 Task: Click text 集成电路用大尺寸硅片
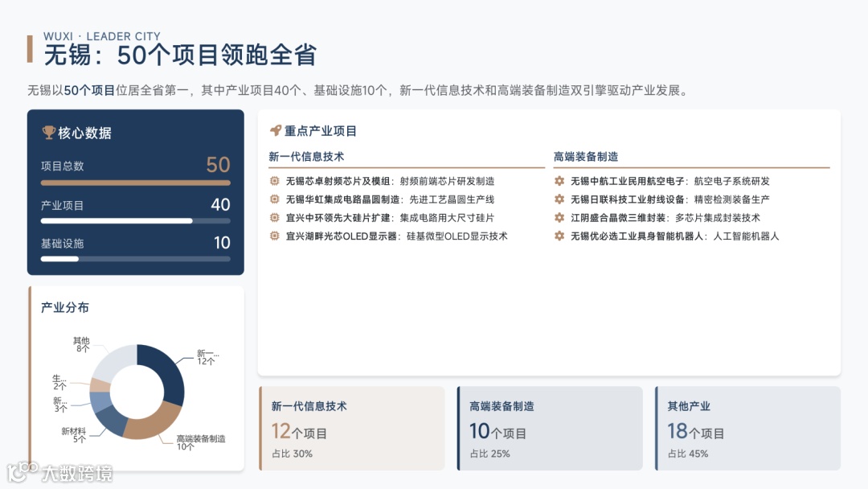(x=447, y=218)
